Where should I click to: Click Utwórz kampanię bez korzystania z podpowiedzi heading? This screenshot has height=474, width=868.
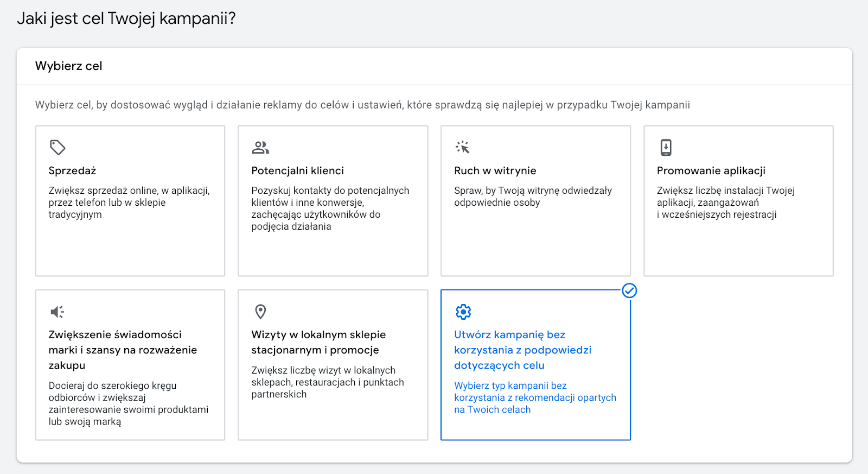(x=523, y=350)
